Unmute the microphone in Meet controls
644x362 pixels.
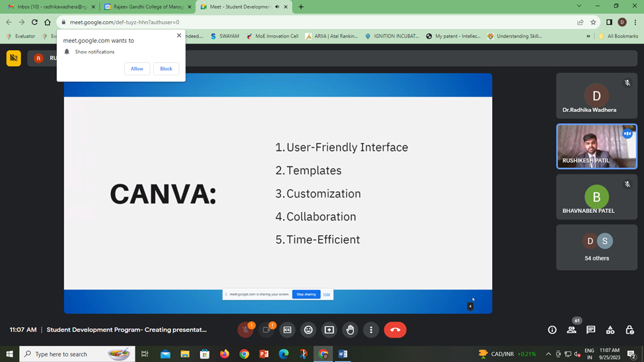click(246, 330)
